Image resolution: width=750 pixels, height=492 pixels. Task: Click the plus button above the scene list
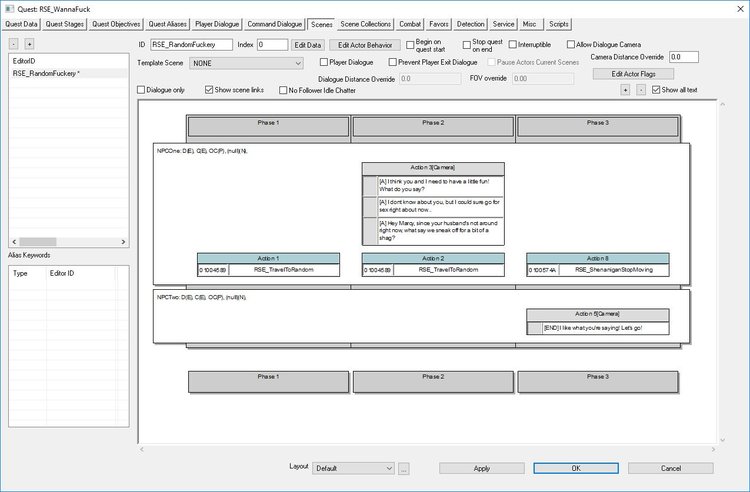(x=29, y=44)
